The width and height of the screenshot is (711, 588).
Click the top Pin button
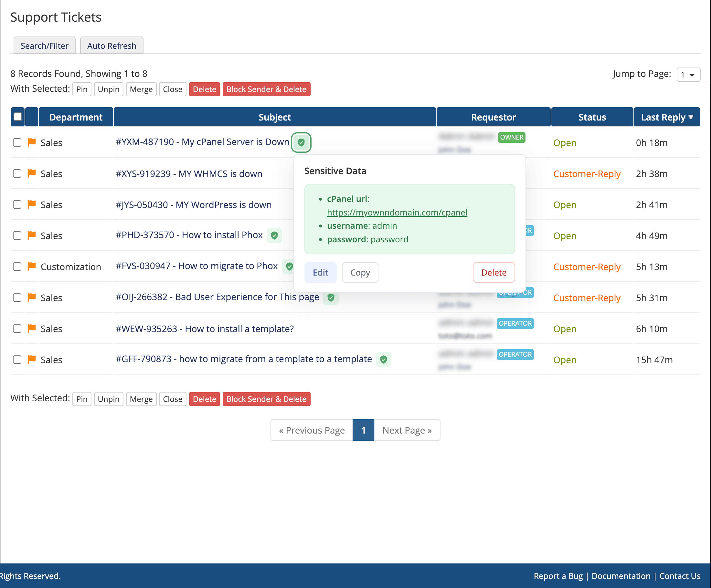tap(81, 89)
